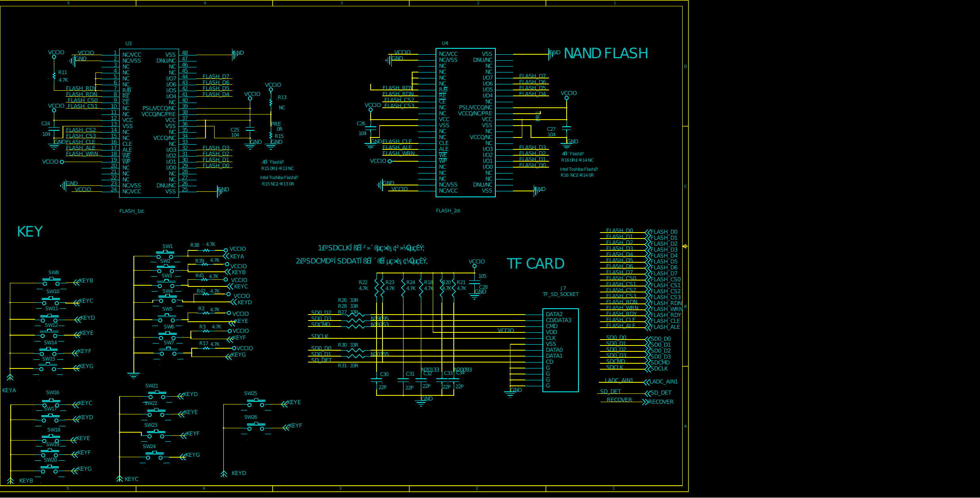Click the FLASH_2st label under U4
980x498 pixels.
[x=448, y=211]
